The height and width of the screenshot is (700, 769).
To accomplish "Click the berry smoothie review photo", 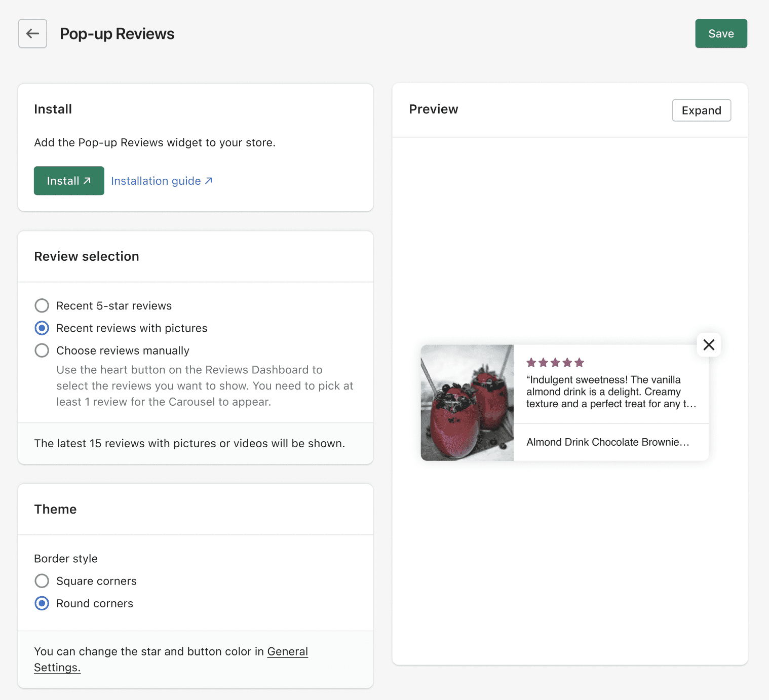I will [x=467, y=403].
